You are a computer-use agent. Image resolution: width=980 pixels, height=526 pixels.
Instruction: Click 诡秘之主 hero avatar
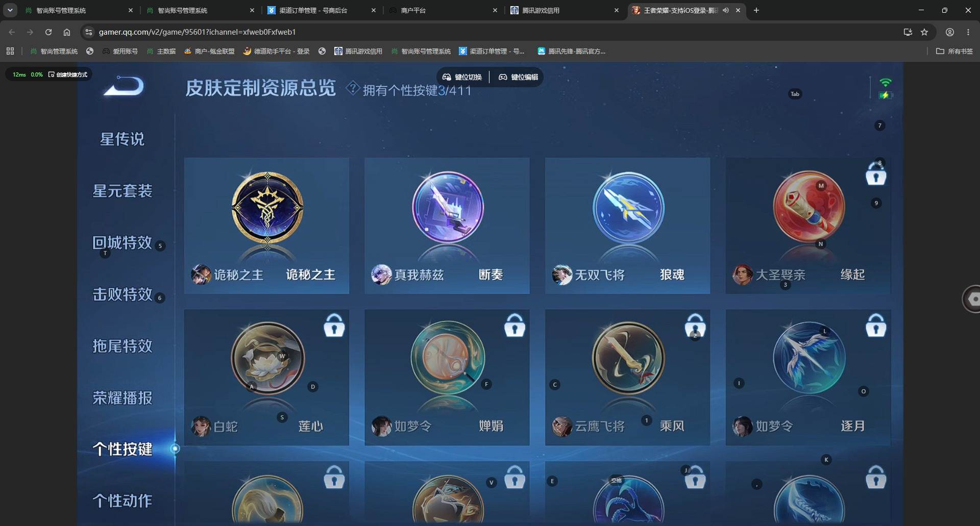201,274
